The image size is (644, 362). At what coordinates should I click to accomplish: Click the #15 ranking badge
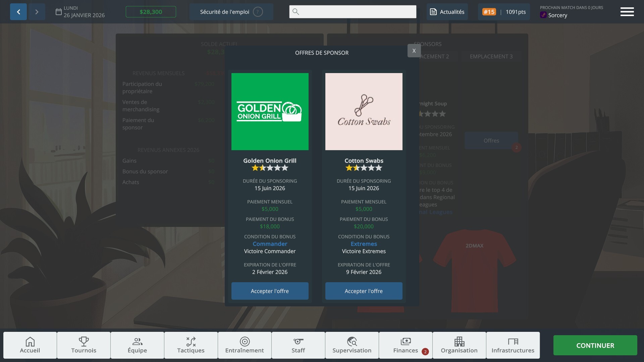tap(489, 12)
